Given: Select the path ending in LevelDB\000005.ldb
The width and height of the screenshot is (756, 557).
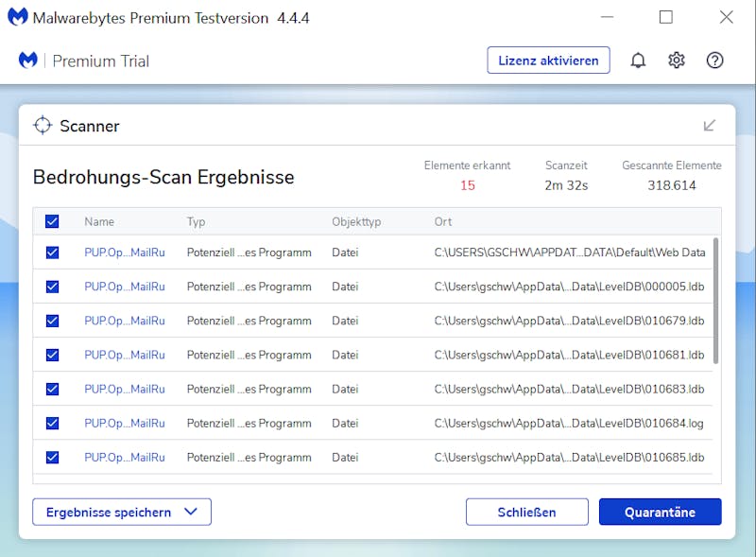Looking at the screenshot, I should (x=570, y=287).
